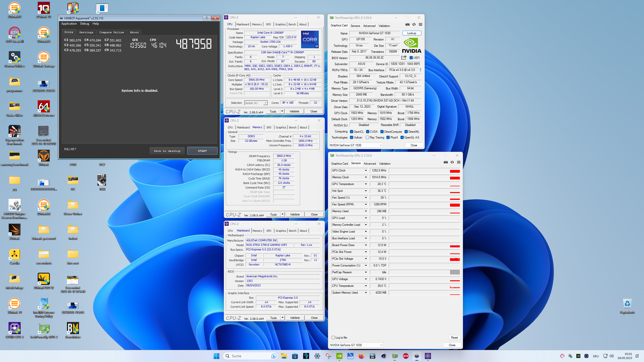The height and width of the screenshot is (362, 644).
Task: Click the PerfCap Reason graph bar
Action: coord(424,272)
